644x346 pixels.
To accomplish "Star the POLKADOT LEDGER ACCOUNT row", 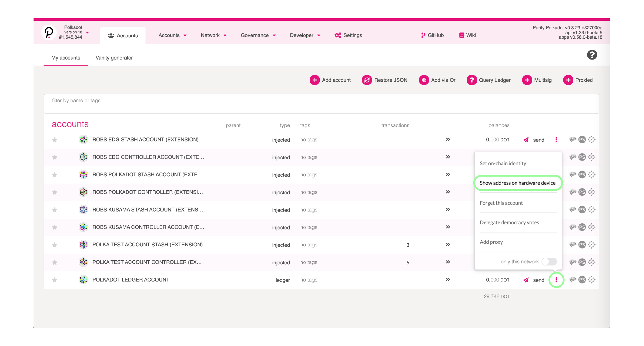I will click(x=55, y=280).
